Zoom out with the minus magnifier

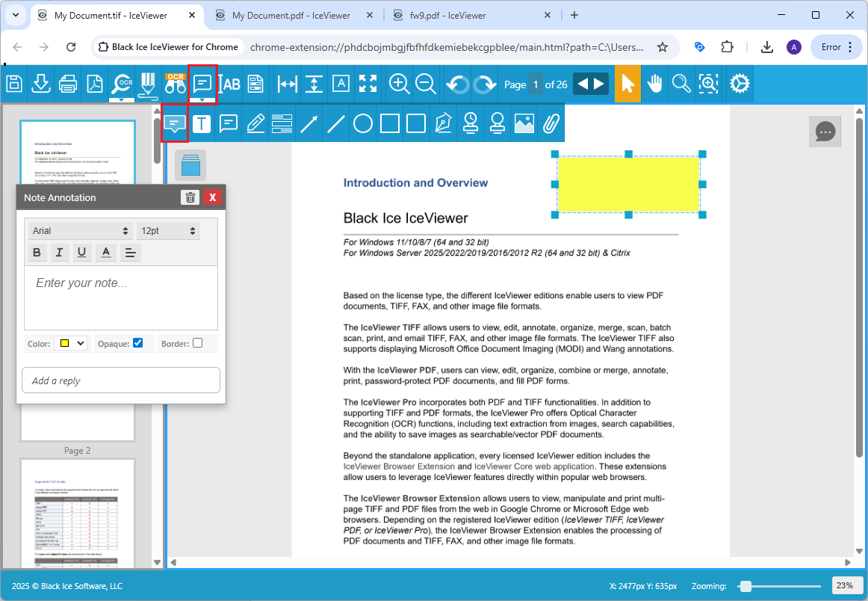click(x=426, y=84)
